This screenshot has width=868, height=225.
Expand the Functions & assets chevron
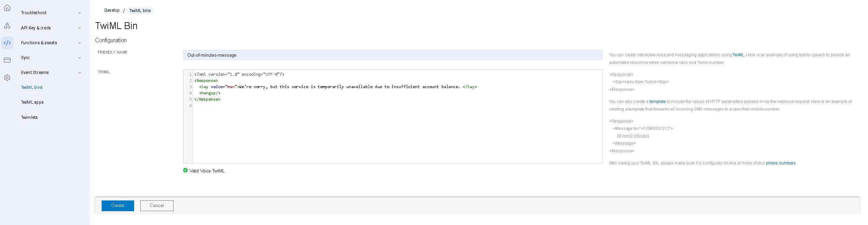(x=80, y=43)
